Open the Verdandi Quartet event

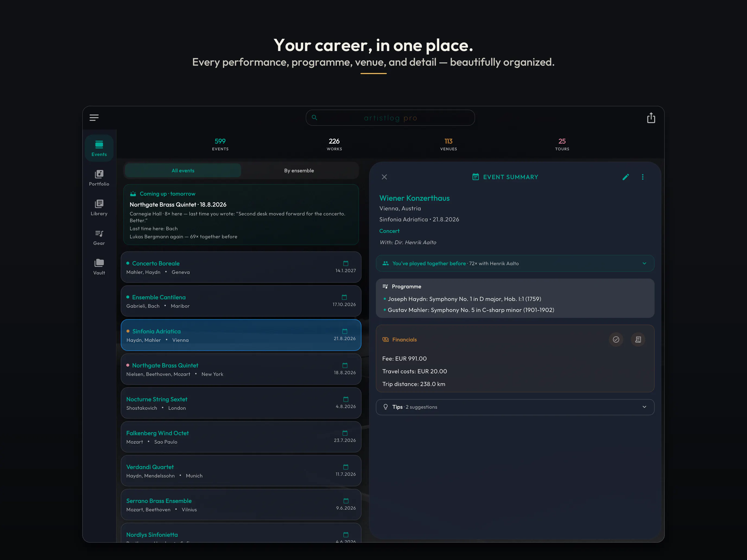click(x=241, y=470)
